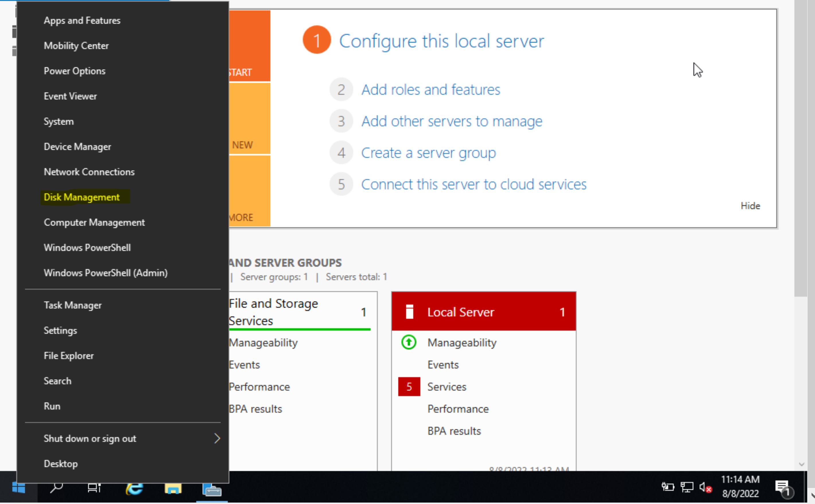Click Add other servers to manage
Image resolution: width=815 pixels, height=504 pixels.
tap(452, 121)
